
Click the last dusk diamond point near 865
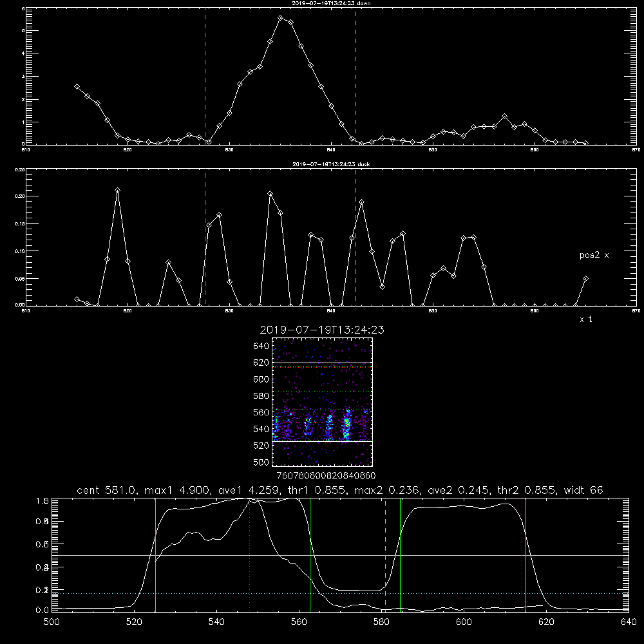[585, 279]
